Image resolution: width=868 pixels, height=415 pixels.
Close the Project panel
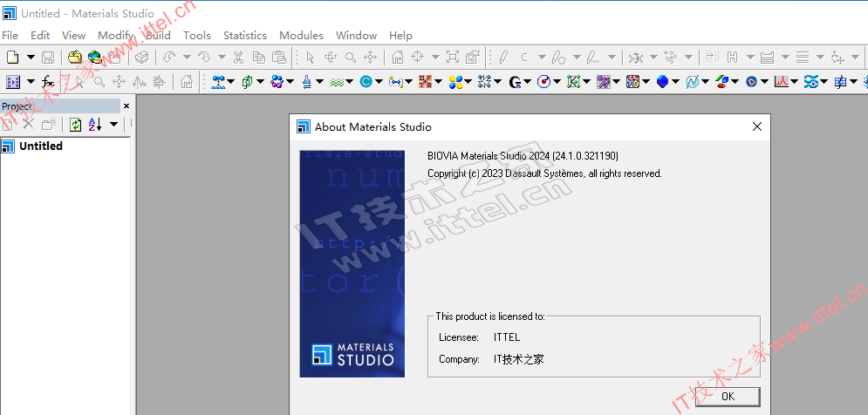126,105
